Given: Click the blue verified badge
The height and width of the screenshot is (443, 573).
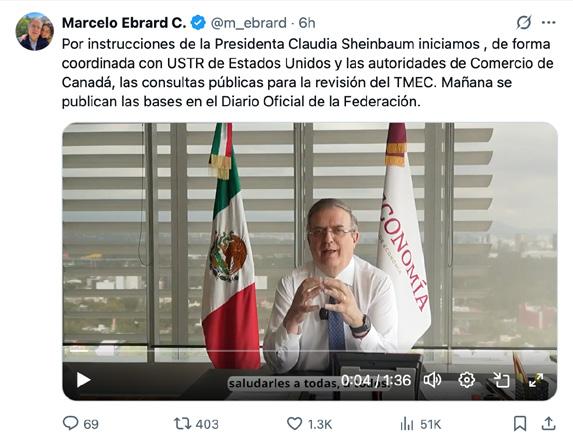Looking at the screenshot, I should pyautogui.click(x=198, y=23).
